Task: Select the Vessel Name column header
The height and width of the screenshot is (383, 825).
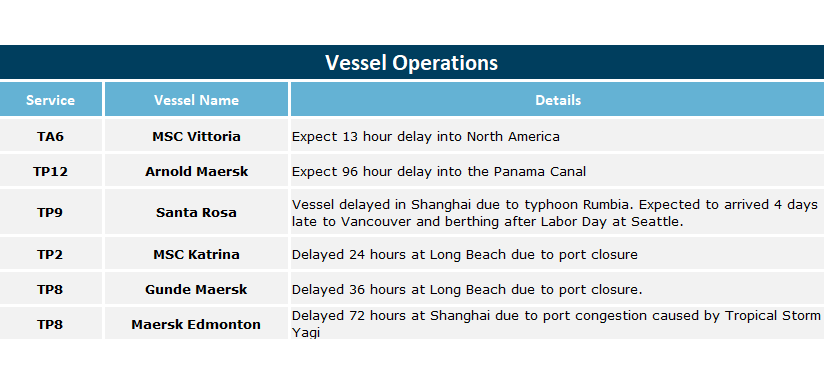Action: coord(196,99)
